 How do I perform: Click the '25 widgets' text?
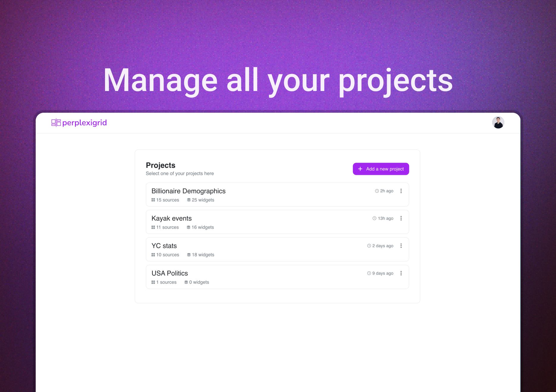(x=203, y=200)
